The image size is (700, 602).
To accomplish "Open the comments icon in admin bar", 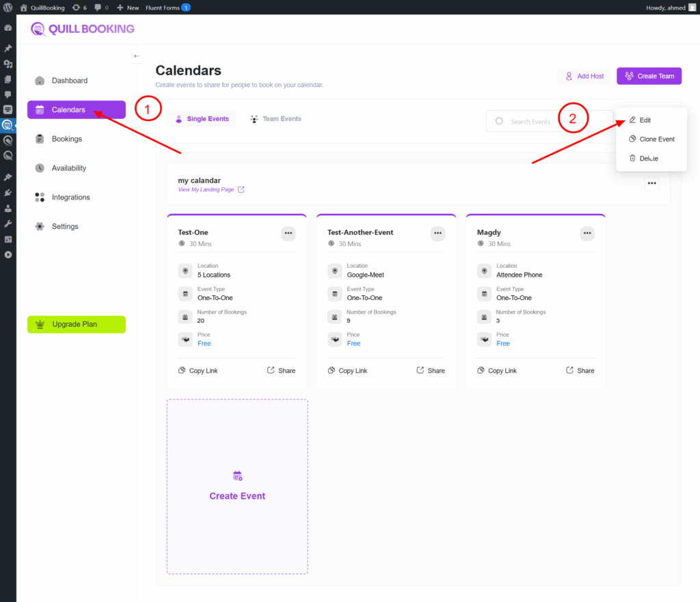I will tap(98, 8).
